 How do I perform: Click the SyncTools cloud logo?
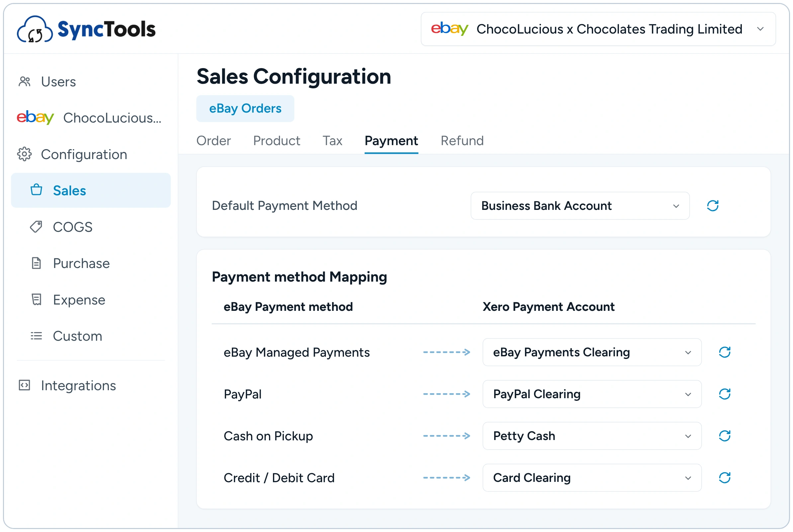(35, 29)
